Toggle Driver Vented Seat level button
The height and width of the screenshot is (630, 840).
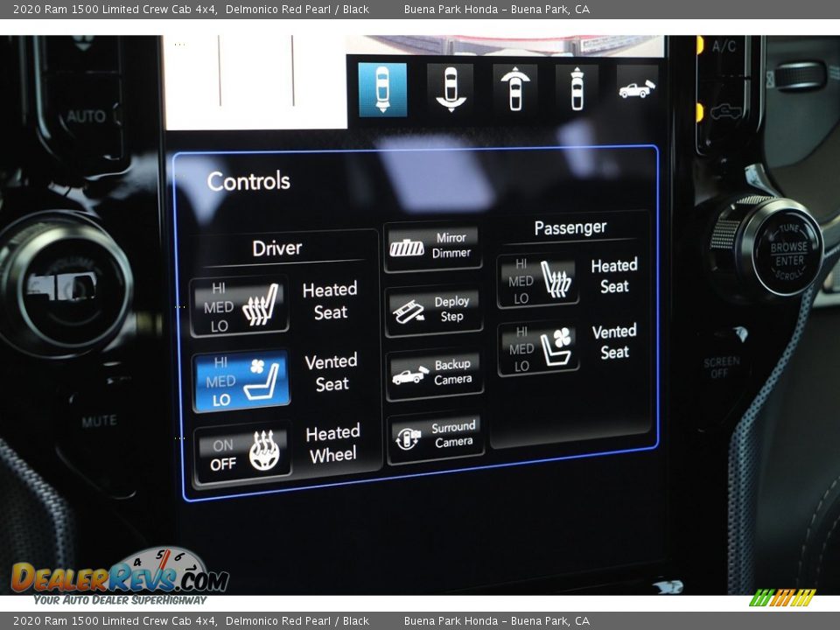(x=241, y=381)
